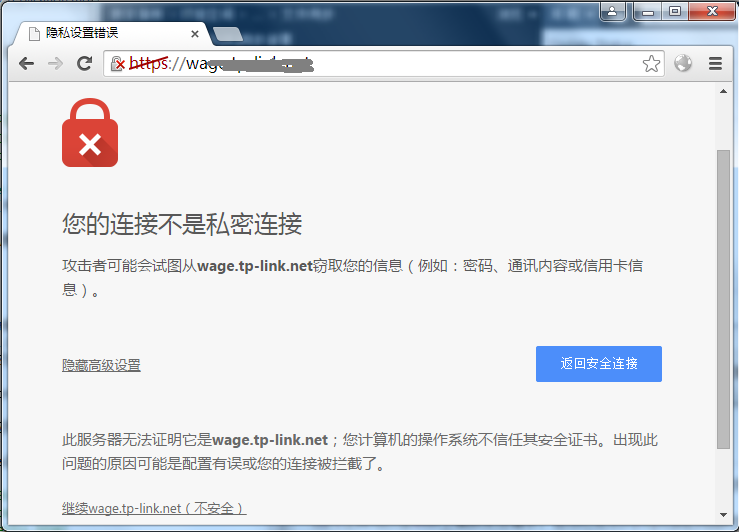Click 继续wage.tp-link.net（不安全）link
The width and height of the screenshot is (739, 532).
[x=154, y=508]
